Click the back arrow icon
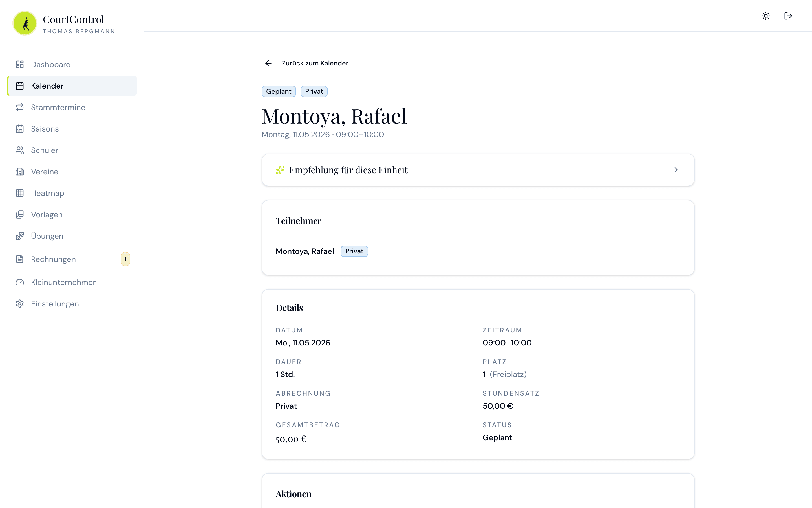The height and width of the screenshot is (508, 812). click(268, 63)
